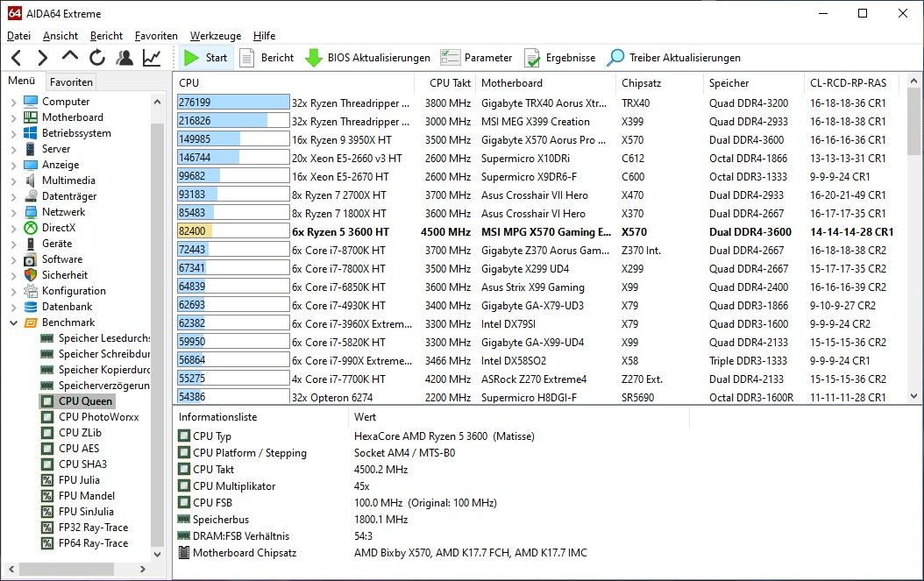Select CPU ZLib benchmark

point(71,433)
